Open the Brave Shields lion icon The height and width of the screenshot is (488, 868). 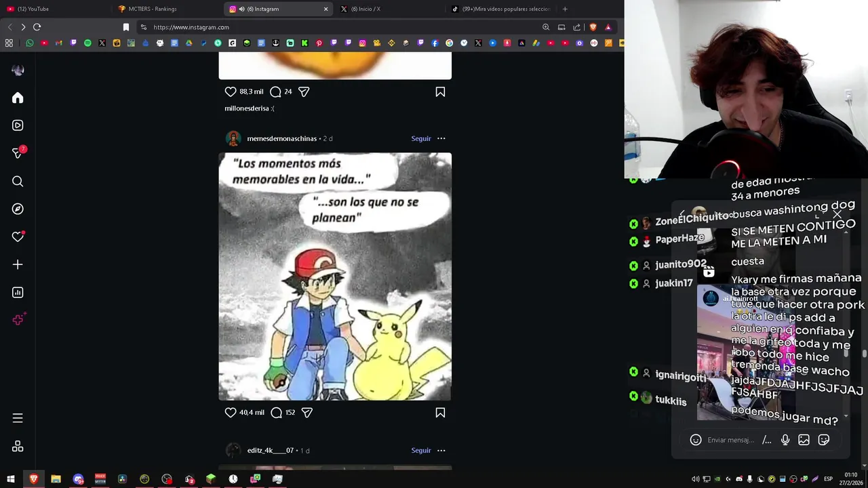[593, 27]
